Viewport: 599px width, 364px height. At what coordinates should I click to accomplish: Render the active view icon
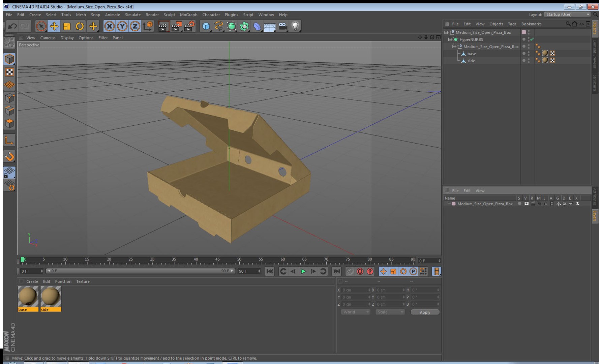click(163, 26)
